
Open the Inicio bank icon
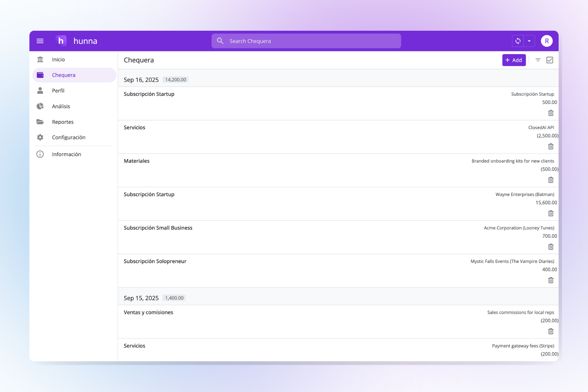click(40, 59)
